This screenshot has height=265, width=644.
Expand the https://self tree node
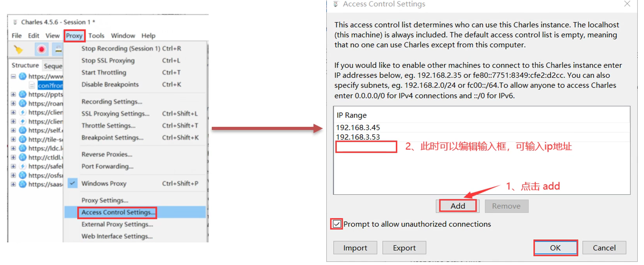13,130
